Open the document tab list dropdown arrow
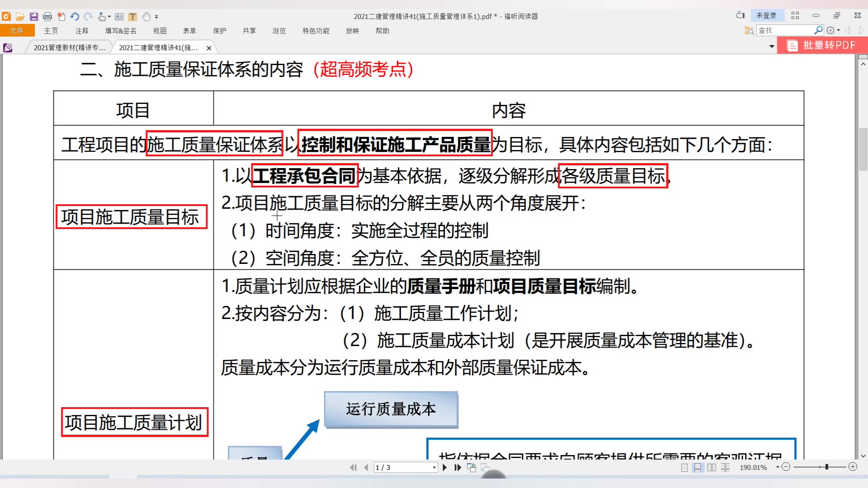 [772, 47]
